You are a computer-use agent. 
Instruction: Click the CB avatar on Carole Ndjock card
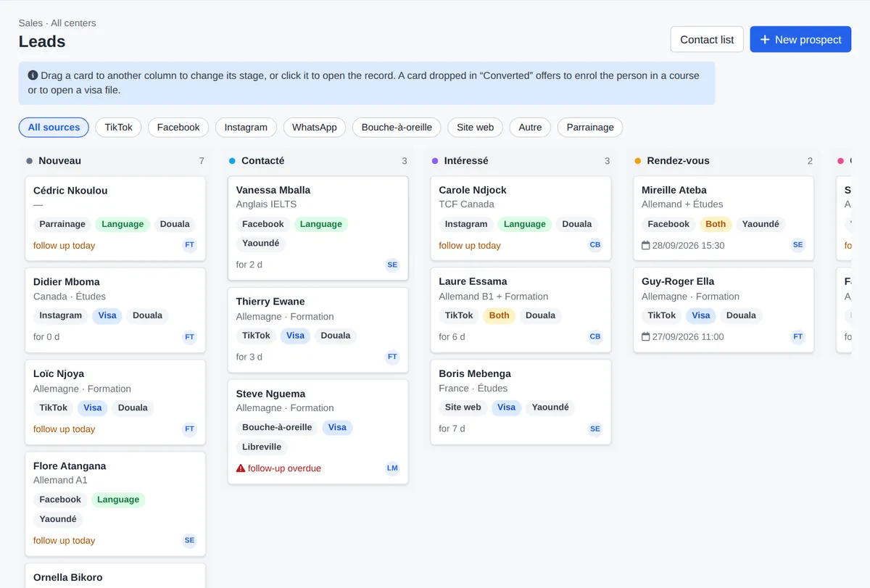click(595, 245)
